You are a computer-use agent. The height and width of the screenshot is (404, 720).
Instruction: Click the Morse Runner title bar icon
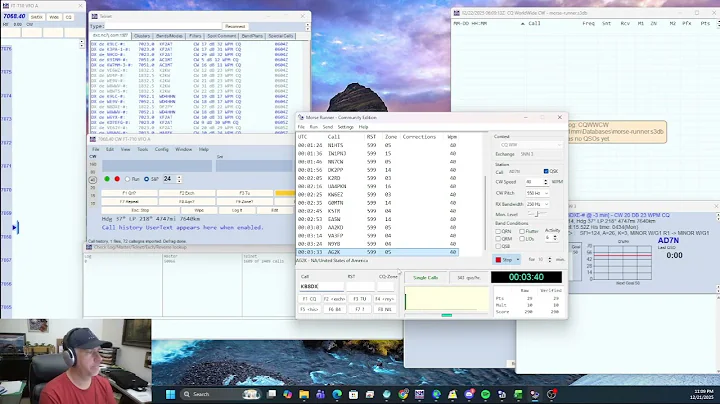pyautogui.click(x=301, y=118)
